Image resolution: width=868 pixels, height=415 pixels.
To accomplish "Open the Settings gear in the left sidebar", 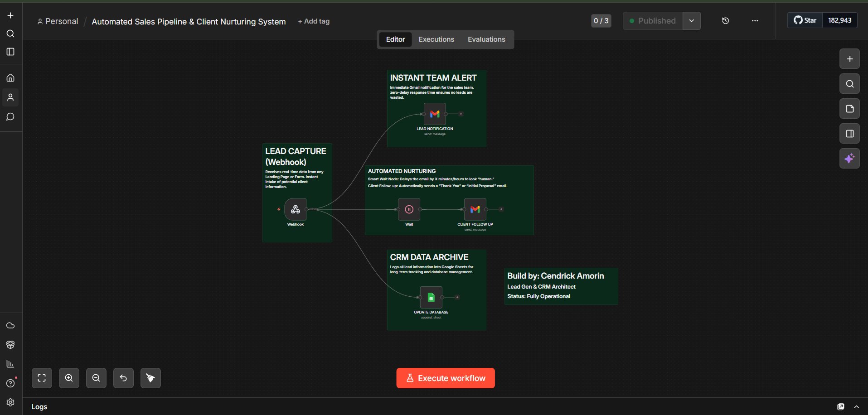I will pyautogui.click(x=10, y=402).
